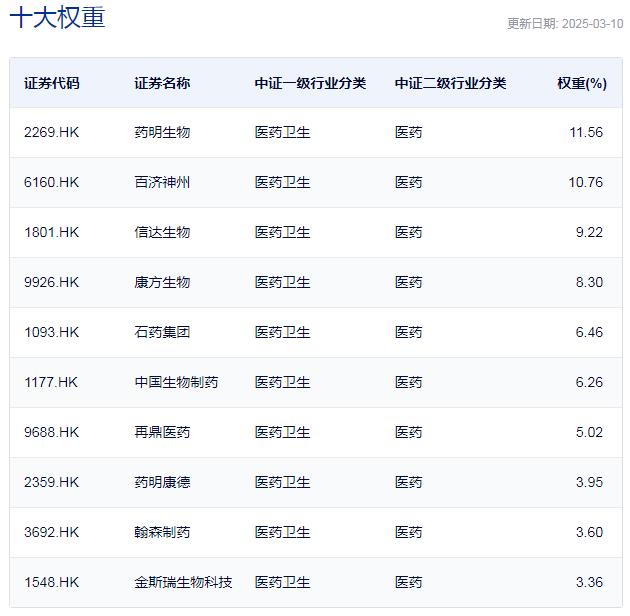
Task: Click 医药 second-level cell in 1548.HK row
Action: coord(409,582)
